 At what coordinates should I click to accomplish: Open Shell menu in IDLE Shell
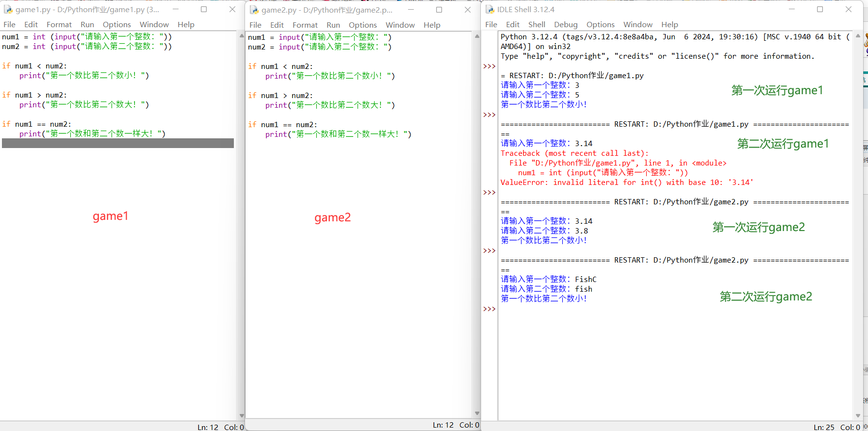pos(537,24)
